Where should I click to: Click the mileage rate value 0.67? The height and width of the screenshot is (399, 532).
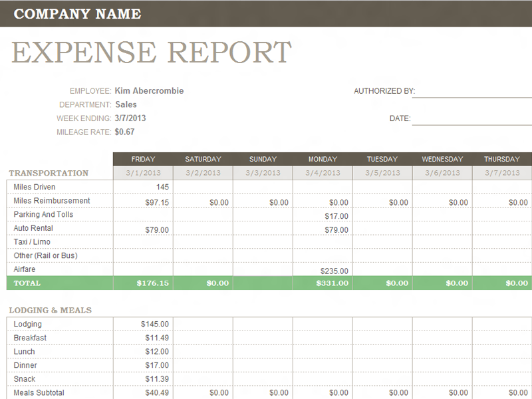(x=126, y=132)
